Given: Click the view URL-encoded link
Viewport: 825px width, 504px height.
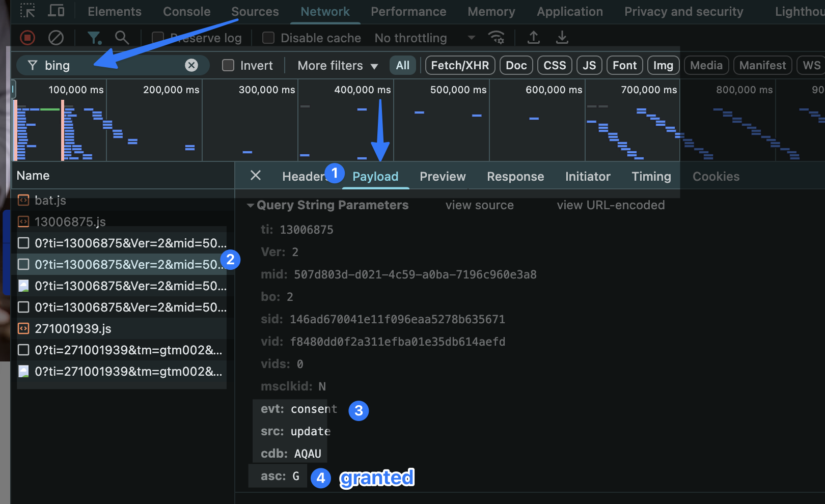Looking at the screenshot, I should click(611, 205).
